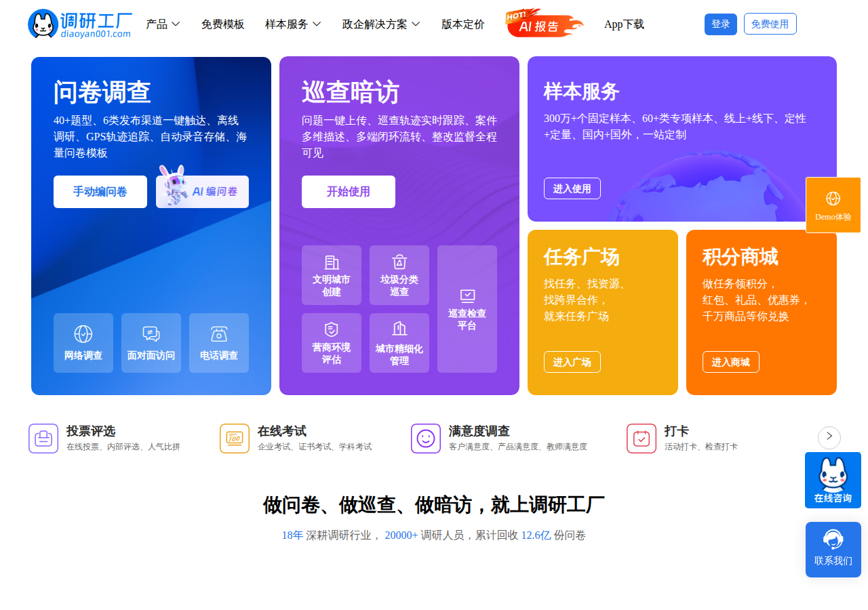This screenshot has height=610, width=868.
Task: Click the 打卡 calendar check icon
Action: (642, 439)
